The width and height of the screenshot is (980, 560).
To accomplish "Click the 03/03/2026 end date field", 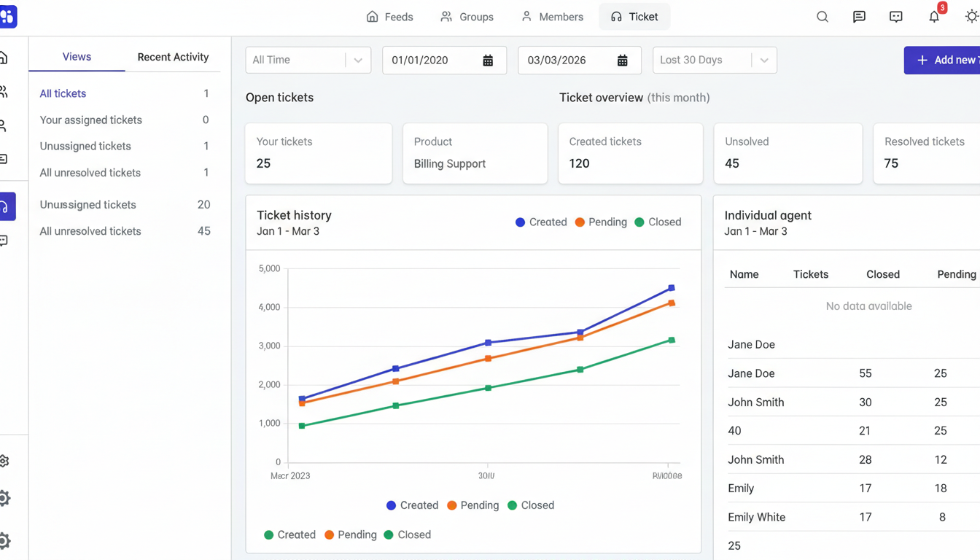I will (x=579, y=60).
